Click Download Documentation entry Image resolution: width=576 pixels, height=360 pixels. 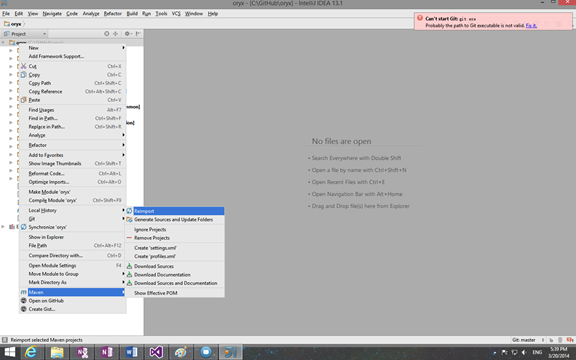[x=175, y=274]
